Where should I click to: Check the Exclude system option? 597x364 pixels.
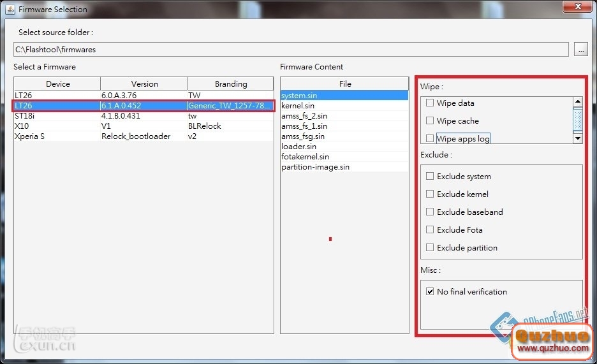click(430, 176)
